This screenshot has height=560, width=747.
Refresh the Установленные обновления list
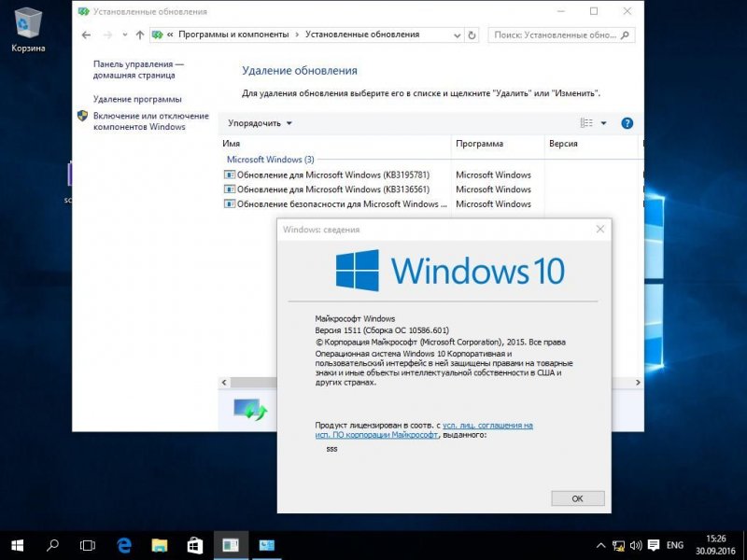click(x=472, y=35)
